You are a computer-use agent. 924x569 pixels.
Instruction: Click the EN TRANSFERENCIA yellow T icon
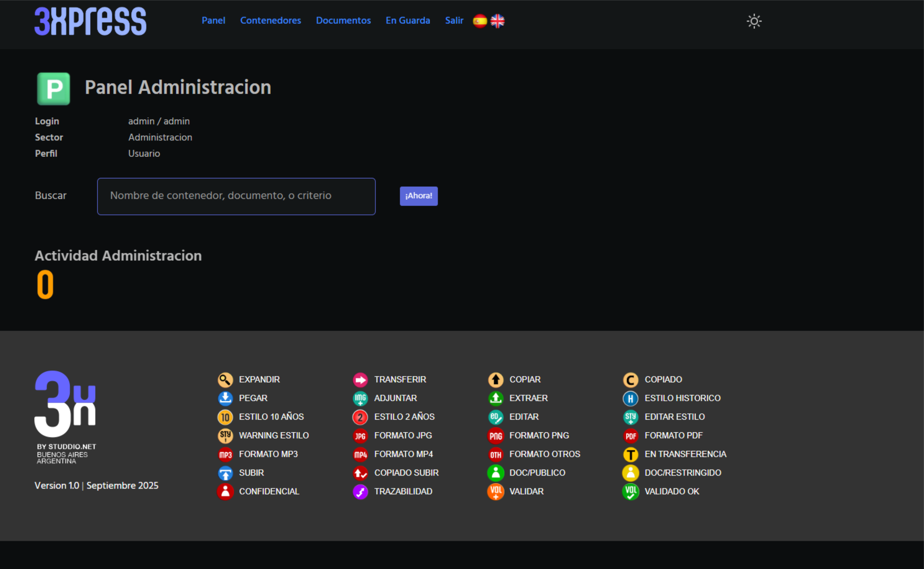click(x=630, y=454)
